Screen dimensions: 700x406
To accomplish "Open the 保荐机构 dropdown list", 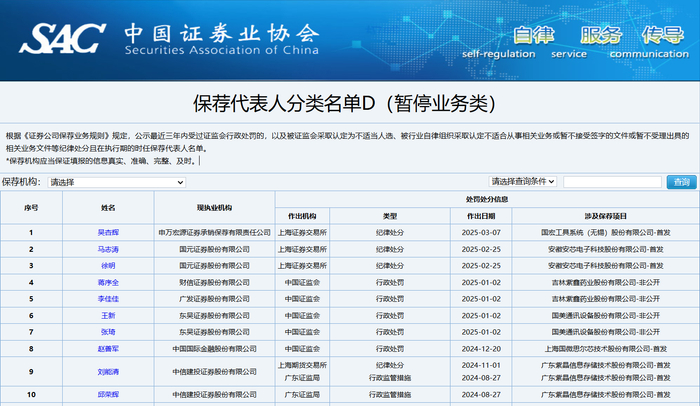I will 116,182.
